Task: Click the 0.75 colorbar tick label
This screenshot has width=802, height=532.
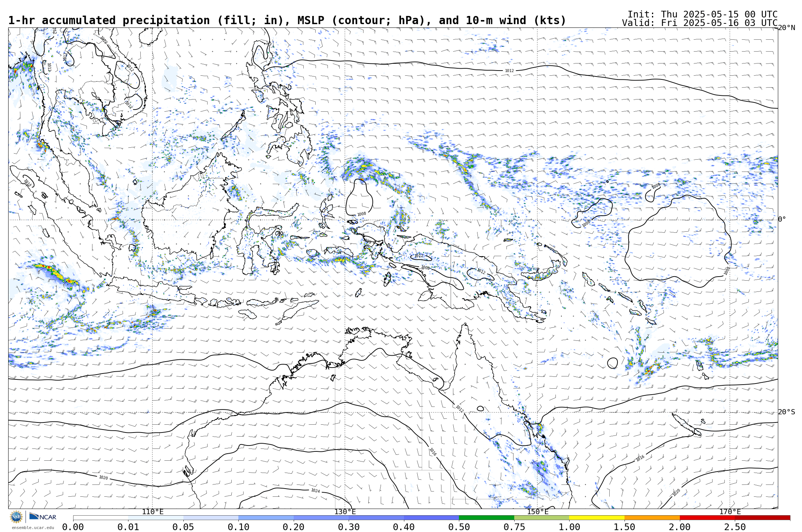Action: (514, 527)
